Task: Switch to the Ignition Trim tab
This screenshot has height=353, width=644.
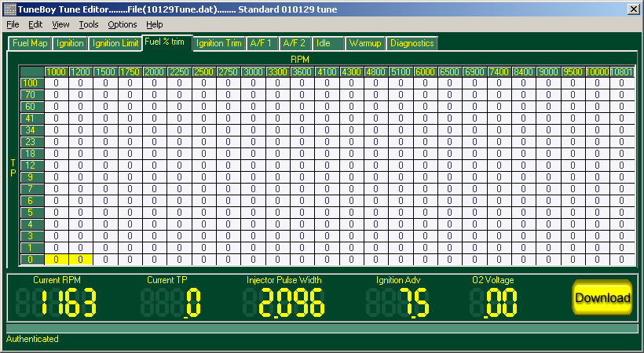Action: pyautogui.click(x=219, y=43)
